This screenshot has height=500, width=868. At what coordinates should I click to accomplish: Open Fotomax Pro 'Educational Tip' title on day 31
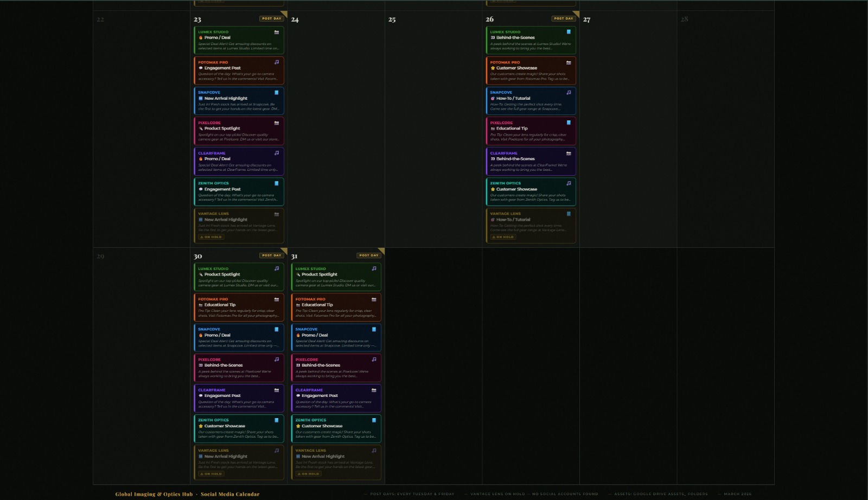pyautogui.click(x=317, y=305)
